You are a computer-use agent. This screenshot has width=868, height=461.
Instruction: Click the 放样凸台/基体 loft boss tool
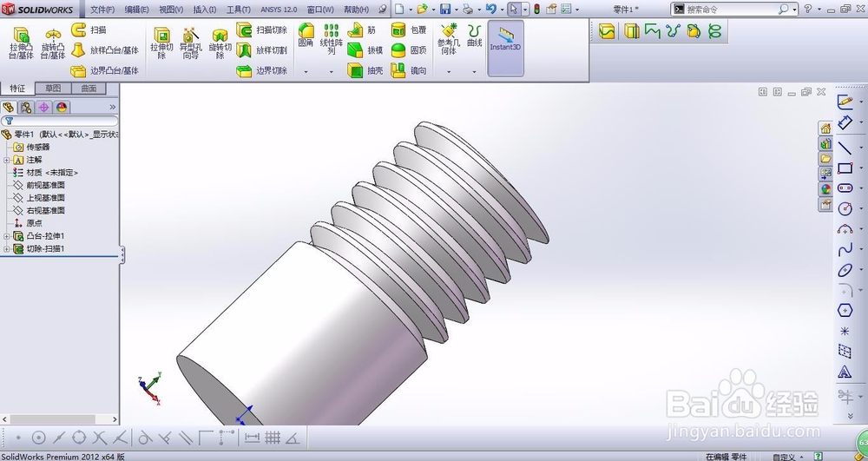click(105, 50)
